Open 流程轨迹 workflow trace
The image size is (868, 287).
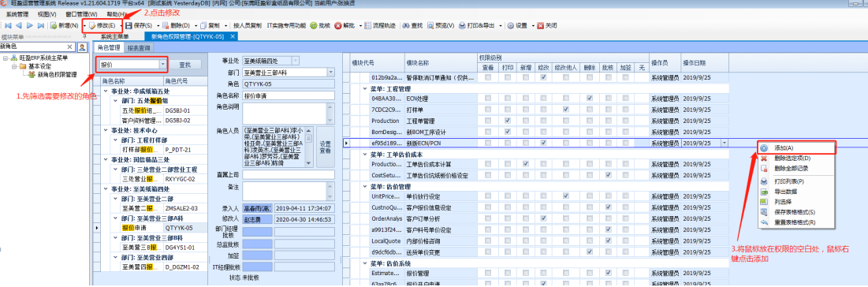[380, 25]
